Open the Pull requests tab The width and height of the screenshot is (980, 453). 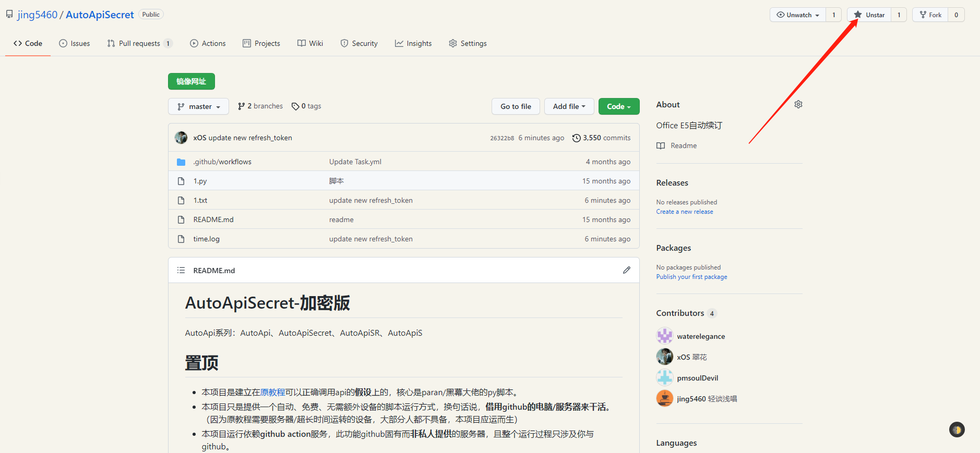coord(139,43)
